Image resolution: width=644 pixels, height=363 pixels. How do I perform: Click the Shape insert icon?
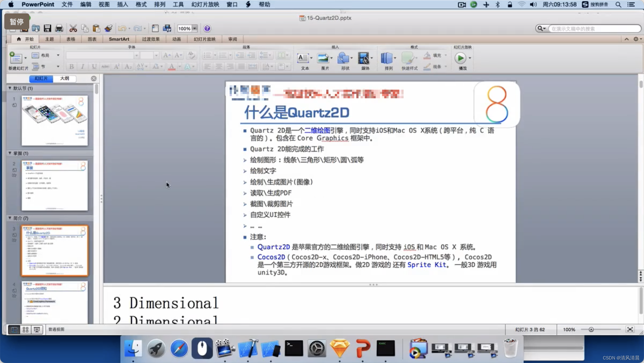(x=343, y=58)
